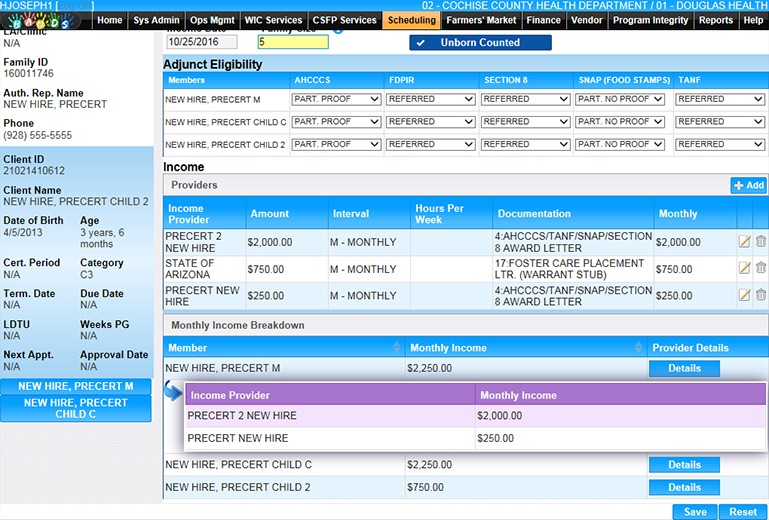Edit the $250.00 PRECERT NEW HIRE income
This screenshot has width=769, height=520.
coord(744,295)
